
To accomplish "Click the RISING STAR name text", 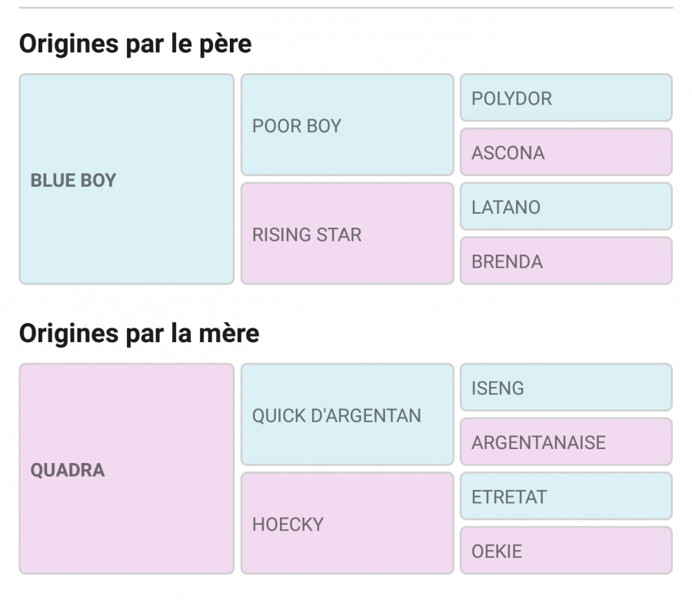I will pos(307,235).
